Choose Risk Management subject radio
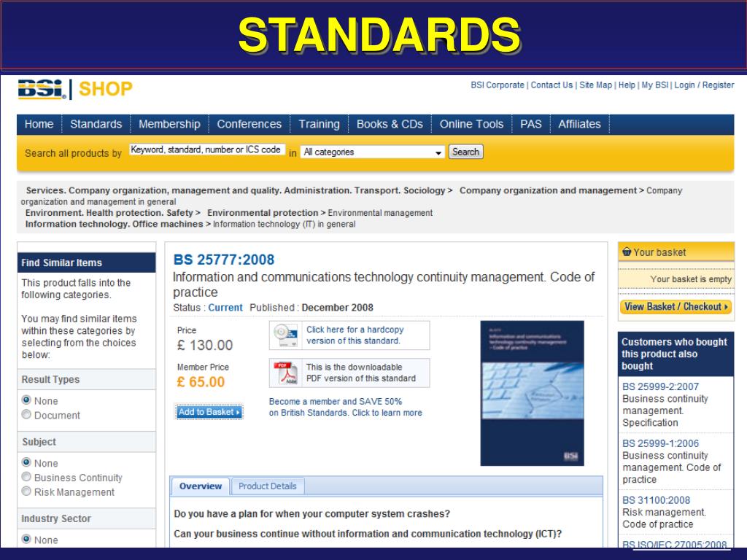The image size is (747, 560). (x=26, y=491)
